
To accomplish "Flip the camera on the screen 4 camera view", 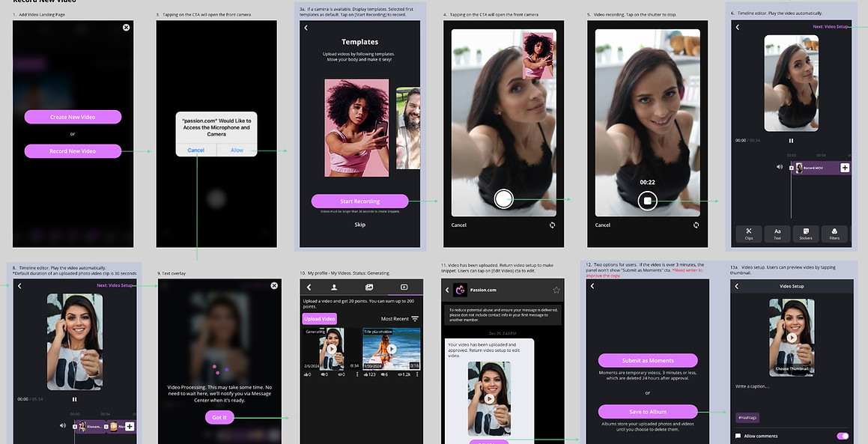I will click(552, 225).
